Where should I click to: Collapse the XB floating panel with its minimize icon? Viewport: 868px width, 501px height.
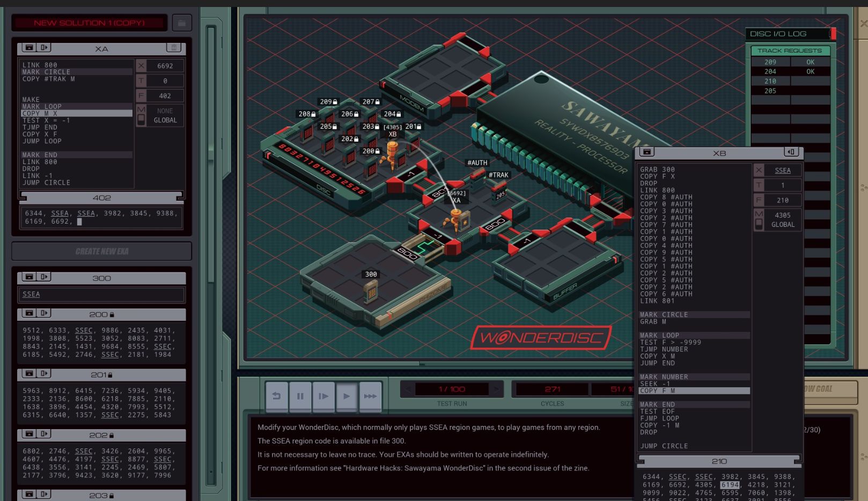point(647,152)
